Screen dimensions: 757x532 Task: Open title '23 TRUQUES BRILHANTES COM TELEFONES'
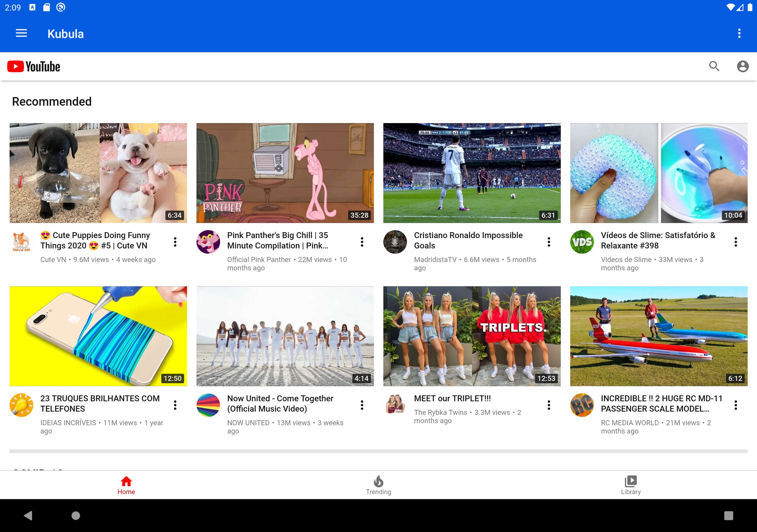tap(100, 403)
